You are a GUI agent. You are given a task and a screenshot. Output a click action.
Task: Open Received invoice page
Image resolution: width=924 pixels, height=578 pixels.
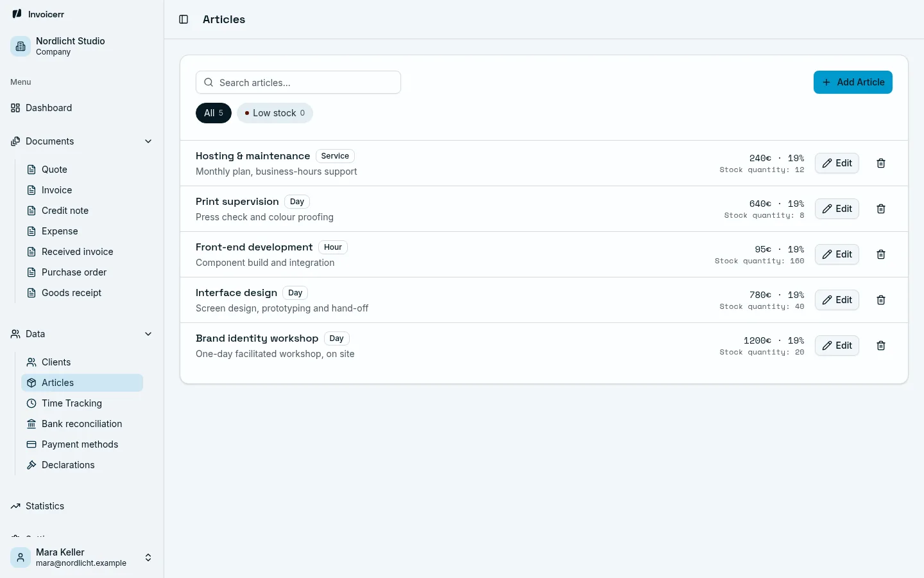coord(82,252)
